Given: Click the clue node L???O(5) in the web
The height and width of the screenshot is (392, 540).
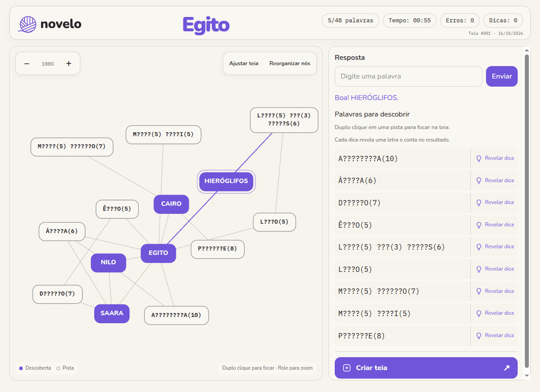Looking at the screenshot, I should coord(274,222).
